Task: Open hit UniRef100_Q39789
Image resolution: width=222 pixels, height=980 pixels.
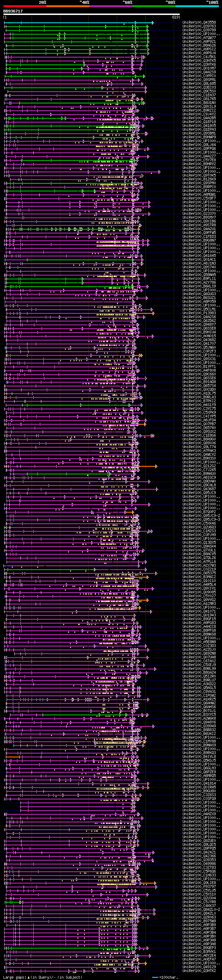Action: (199, 30)
